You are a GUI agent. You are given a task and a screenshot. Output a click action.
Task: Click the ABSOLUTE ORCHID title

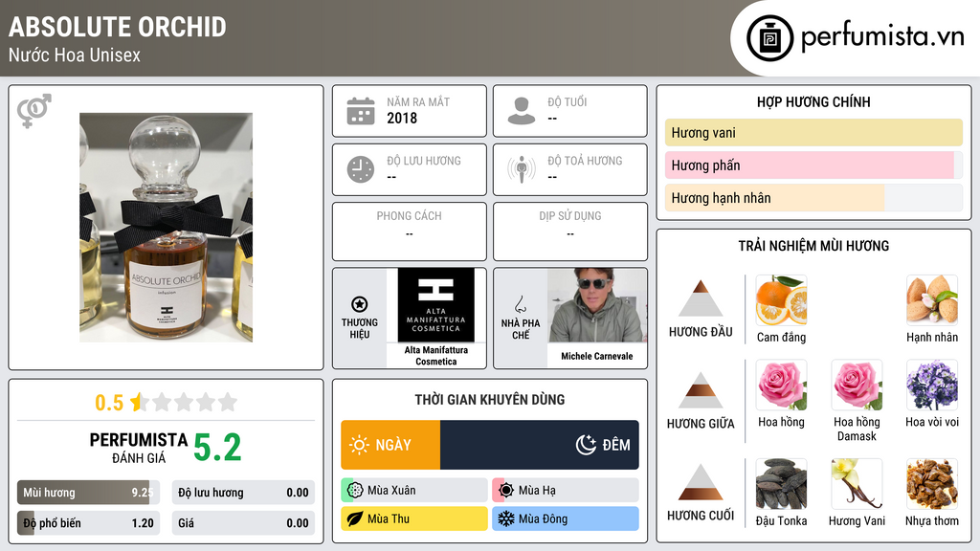[x=118, y=27]
